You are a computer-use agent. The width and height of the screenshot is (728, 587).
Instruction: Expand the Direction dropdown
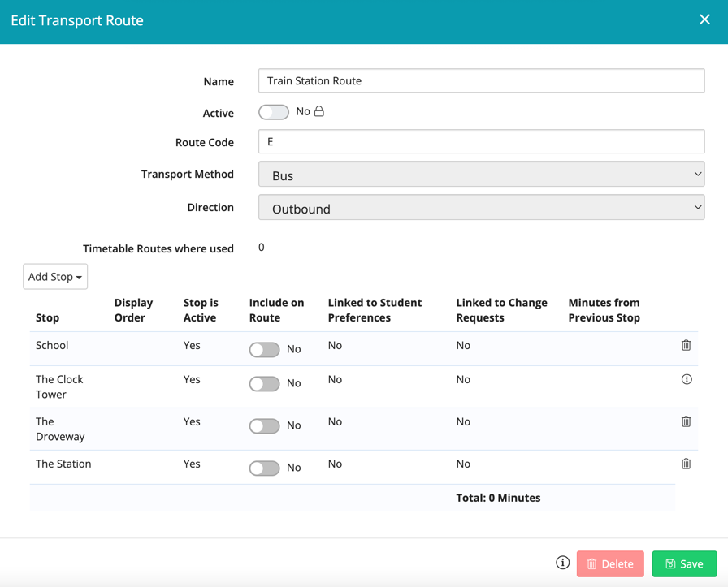click(x=481, y=208)
